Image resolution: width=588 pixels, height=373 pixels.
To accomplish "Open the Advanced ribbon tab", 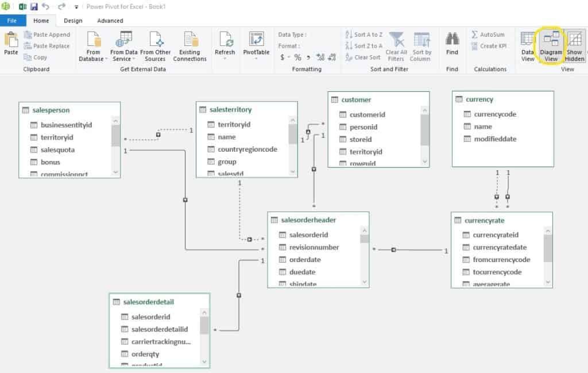I will coord(110,20).
